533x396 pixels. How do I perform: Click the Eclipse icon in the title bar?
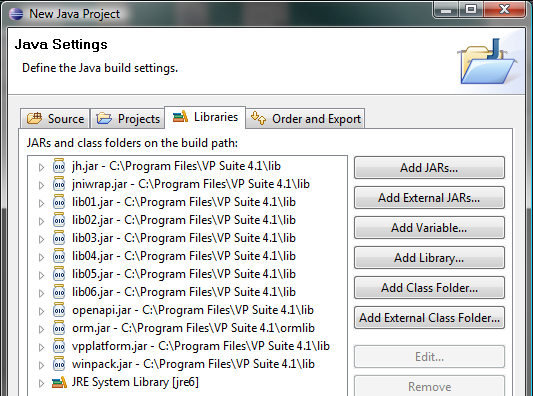pos(16,14)
